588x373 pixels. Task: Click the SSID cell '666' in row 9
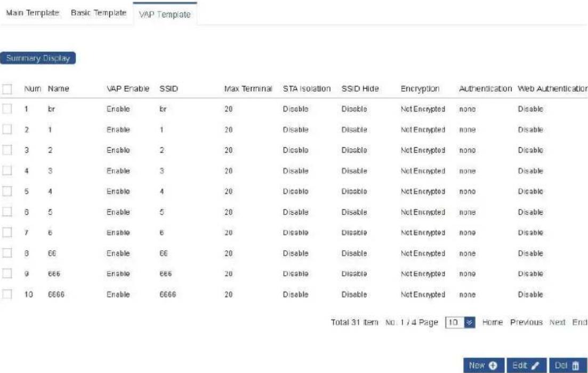pyautogui.click(x=165, y=274)
